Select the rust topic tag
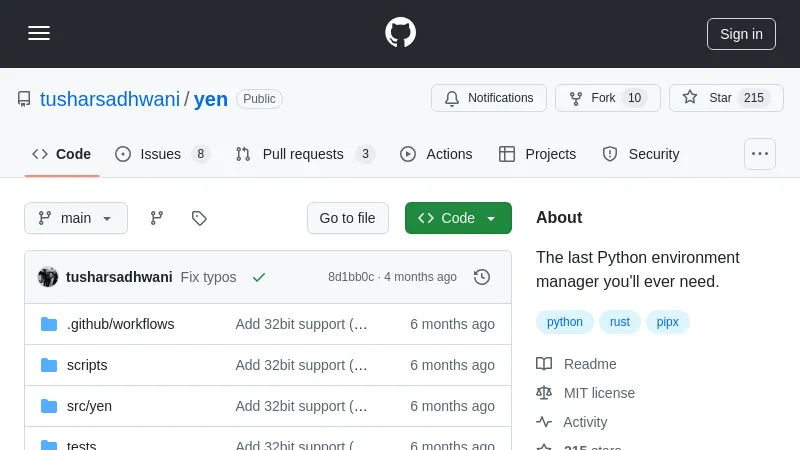This screenshot has width=800, height=450. pos(620,322)
